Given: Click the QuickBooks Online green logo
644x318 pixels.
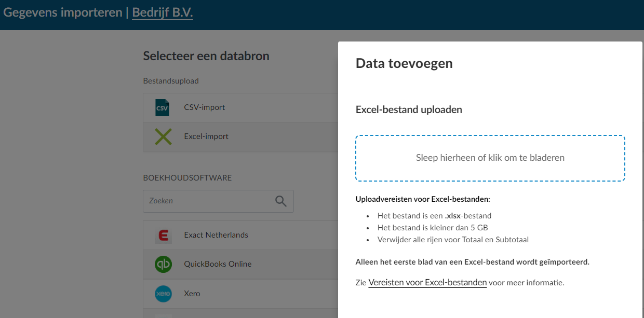Looking at the screenshot, I should click(x=163, y=265).
